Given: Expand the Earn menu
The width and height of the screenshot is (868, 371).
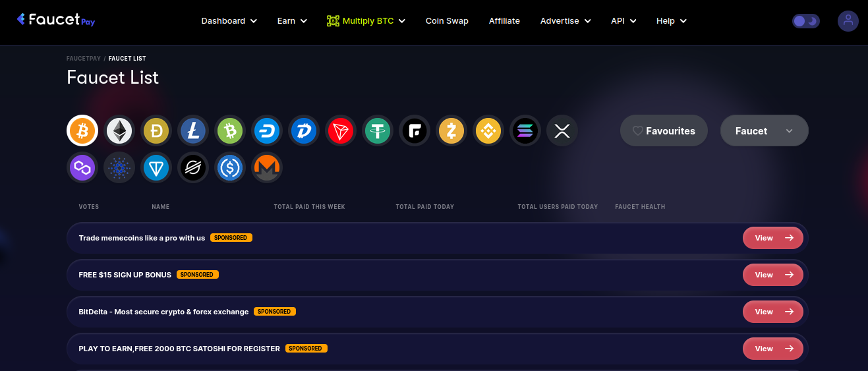Looking at the screenshot, I should (292, 21).
